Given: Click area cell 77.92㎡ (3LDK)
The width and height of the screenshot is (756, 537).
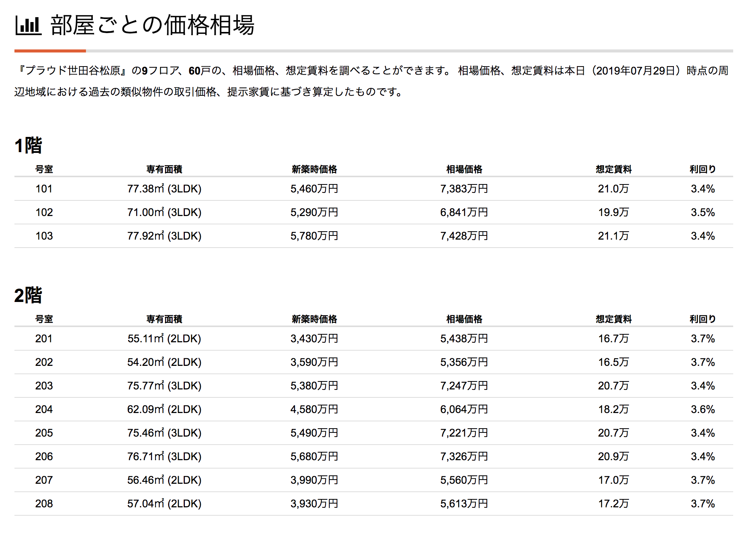Looking at the screenshot, I should click(x=164, y=236).
